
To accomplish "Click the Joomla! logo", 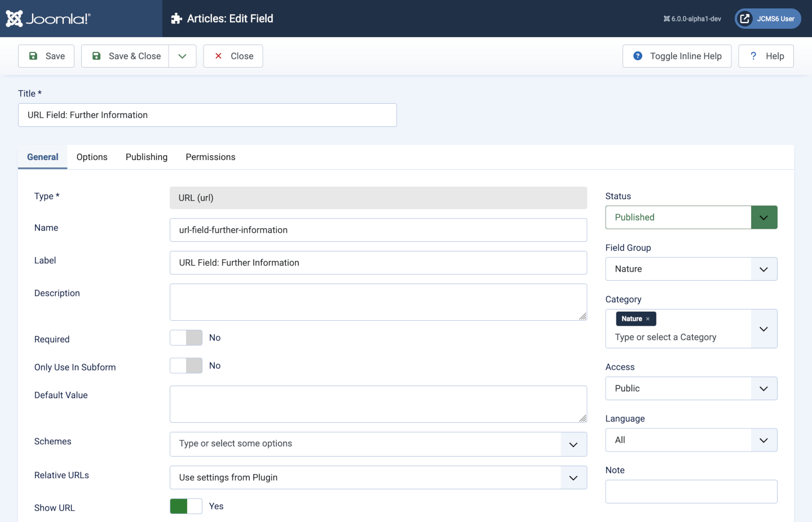I will tap(47, 18).
